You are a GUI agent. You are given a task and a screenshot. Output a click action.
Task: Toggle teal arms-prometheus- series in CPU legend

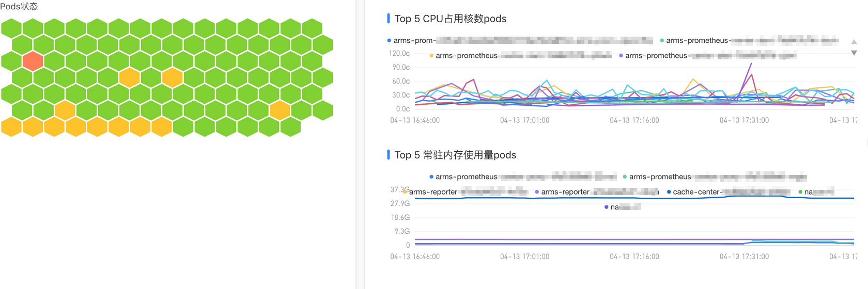pyautogui.click(x=750, y=40)
